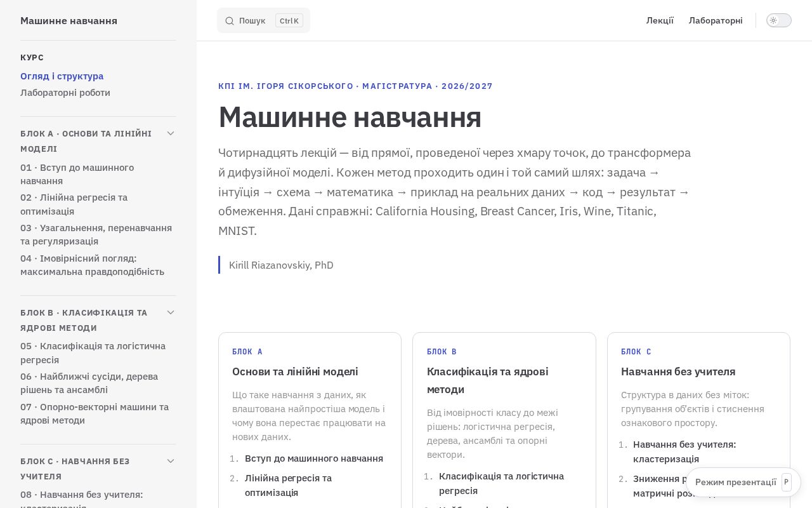Screen dimensions: 812x508
Task: Open lecture 02 Лінійна регресія та оптимізація
Action: pos(74,204)
